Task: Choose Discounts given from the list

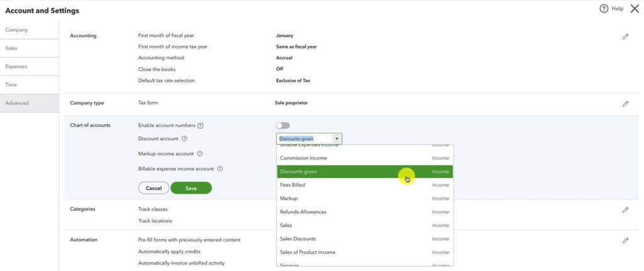Action: (x=365, y=172)
